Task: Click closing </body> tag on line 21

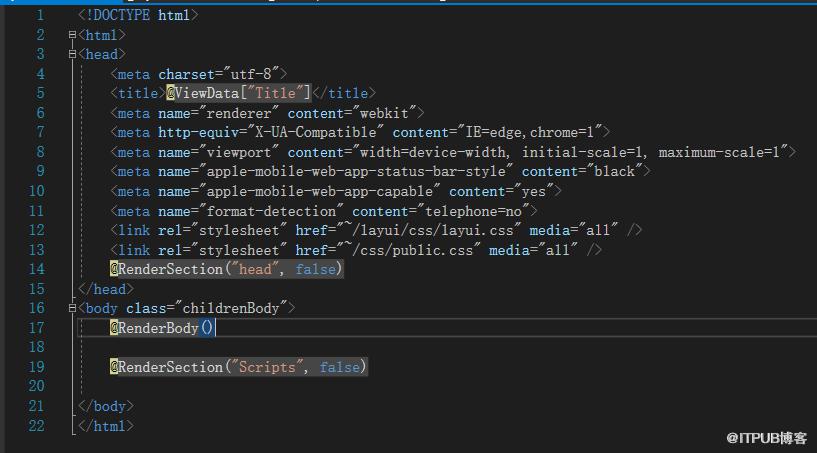Action: click(106, 406)
